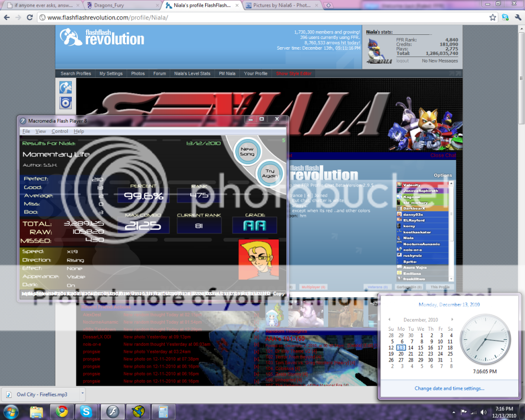Select December 25 on the calendar
Image resolution: width=525 pixels, height=420 pixels.
point(450,353)
